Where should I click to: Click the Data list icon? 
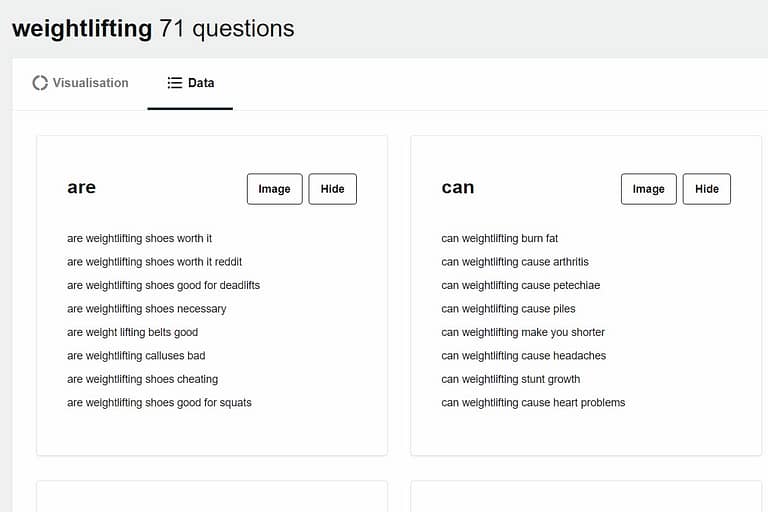pyautogui.click(x=174, y=83)
